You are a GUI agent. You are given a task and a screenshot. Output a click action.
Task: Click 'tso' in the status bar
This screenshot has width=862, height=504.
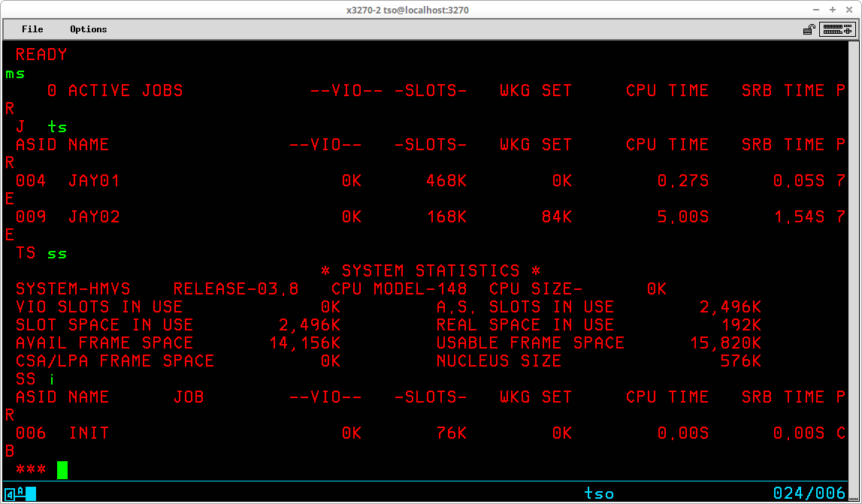pos(599,493)
